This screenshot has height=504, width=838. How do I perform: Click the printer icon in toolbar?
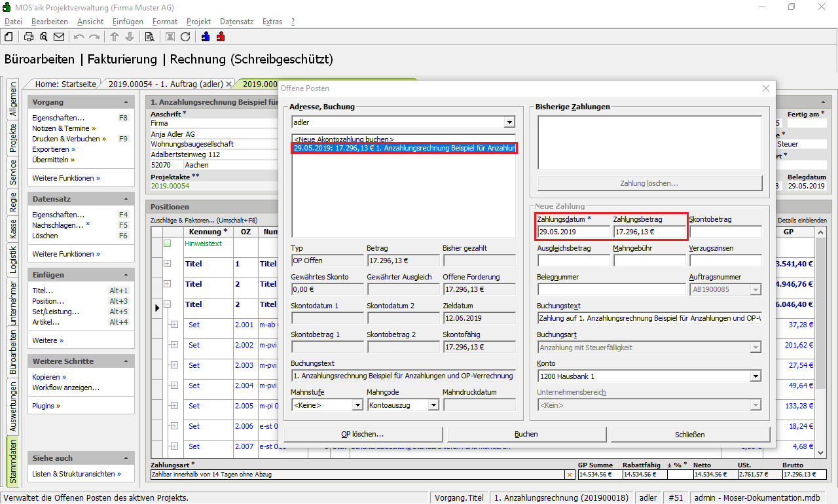[29, 37]
